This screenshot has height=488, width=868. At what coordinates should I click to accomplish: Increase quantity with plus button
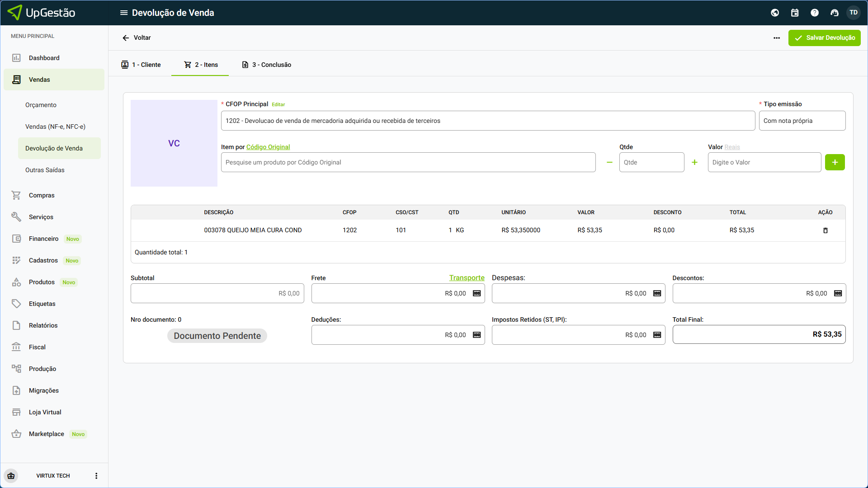(x=694, y=162)
